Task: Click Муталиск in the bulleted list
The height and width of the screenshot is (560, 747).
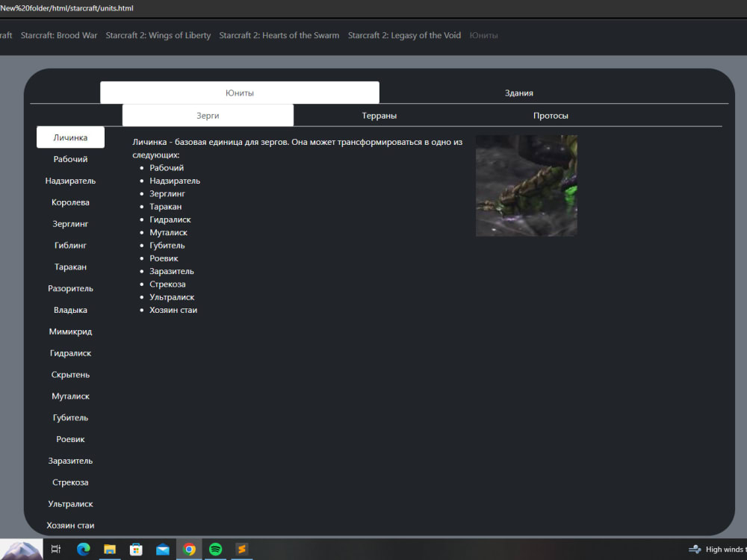Action: coord(169,232)
